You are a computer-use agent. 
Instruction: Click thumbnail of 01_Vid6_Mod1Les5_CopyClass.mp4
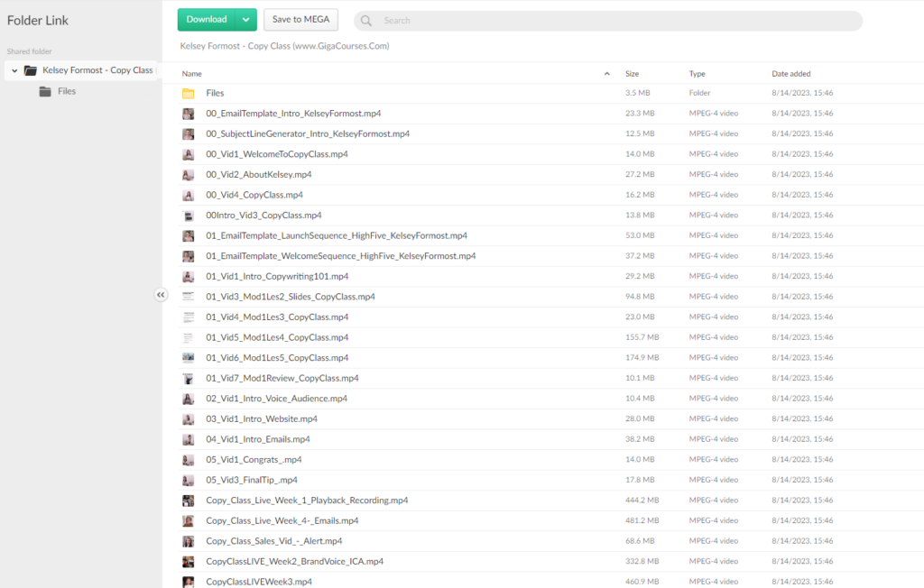[189, 358]
